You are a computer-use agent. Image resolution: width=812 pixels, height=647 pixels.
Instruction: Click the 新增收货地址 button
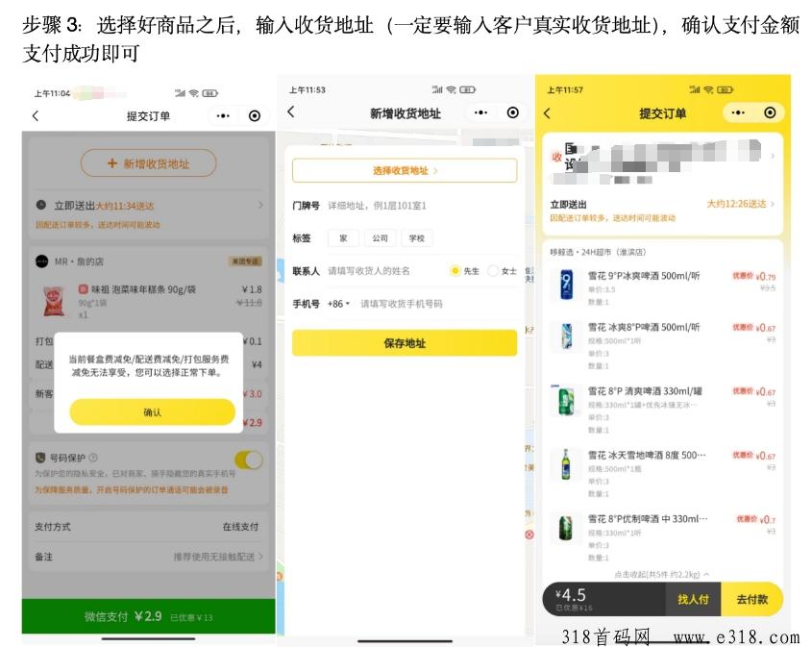(x=149, y=163)
